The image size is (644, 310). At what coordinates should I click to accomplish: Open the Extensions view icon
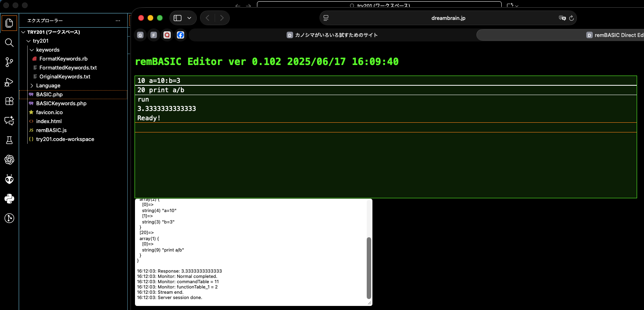tap(9, 101)
